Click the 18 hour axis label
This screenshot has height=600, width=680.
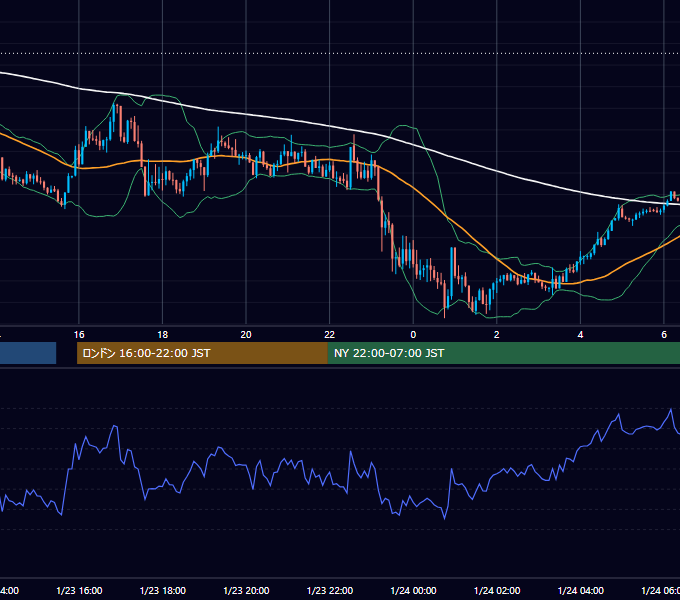[163, 335]
